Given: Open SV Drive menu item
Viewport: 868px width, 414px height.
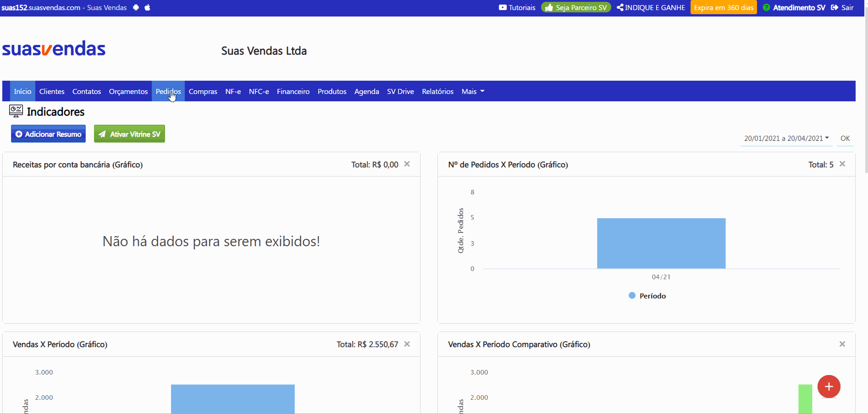Looking at the screenshot, I should (x=400, y=91).
